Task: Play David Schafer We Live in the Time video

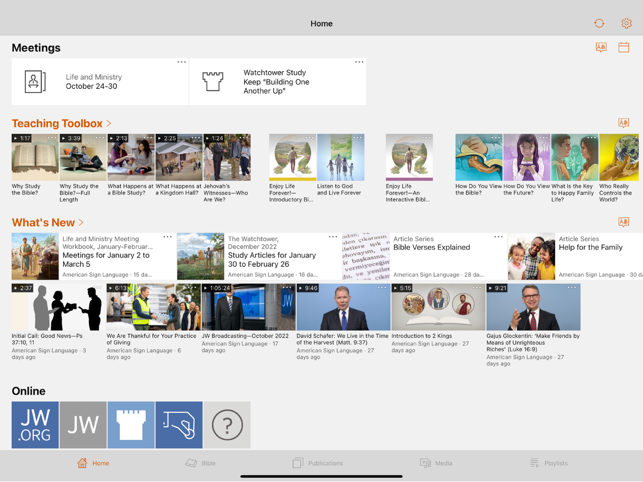Action: (343, 307)
